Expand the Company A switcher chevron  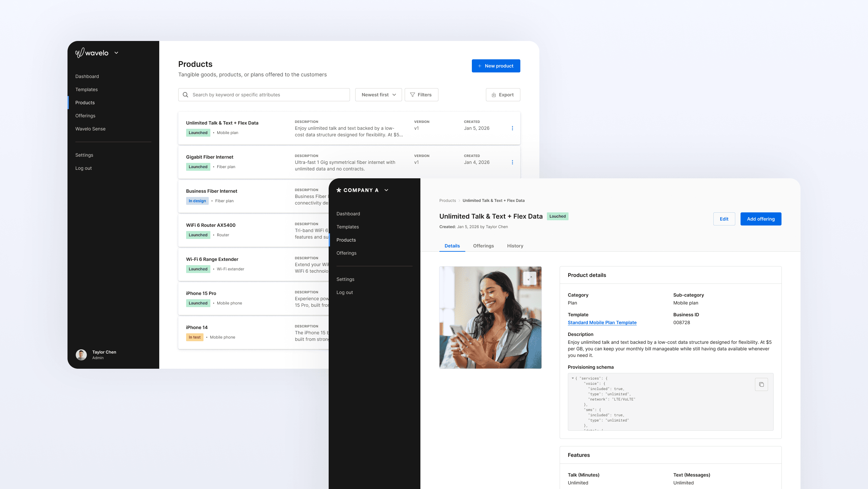pyautogui.click(x=386, y=190)
